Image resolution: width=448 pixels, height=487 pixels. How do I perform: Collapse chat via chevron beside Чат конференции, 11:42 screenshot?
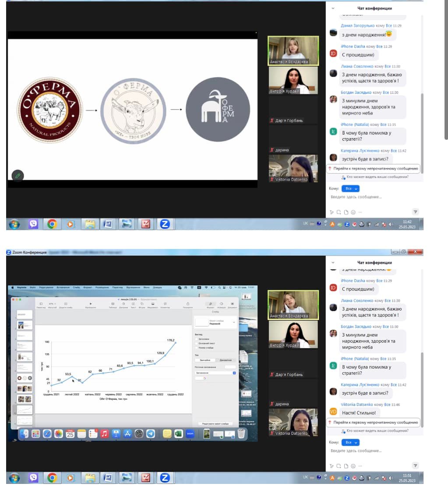coord(333,8)
